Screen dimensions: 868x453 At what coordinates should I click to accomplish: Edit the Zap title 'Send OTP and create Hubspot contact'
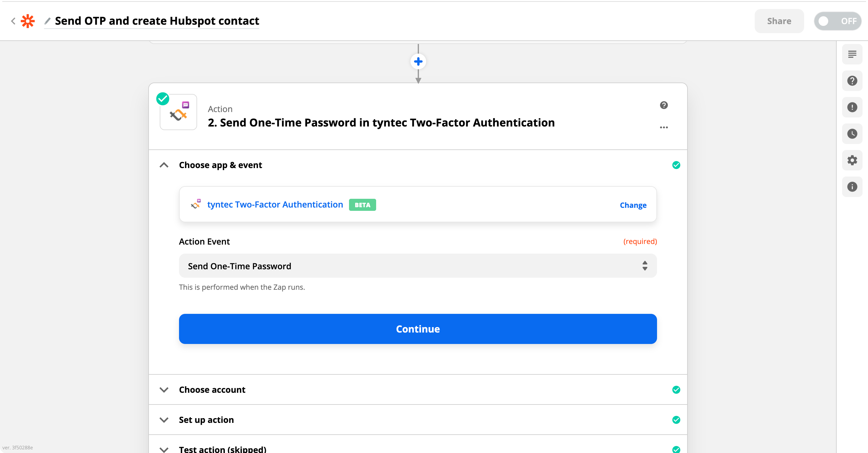(x=157, y=21)
